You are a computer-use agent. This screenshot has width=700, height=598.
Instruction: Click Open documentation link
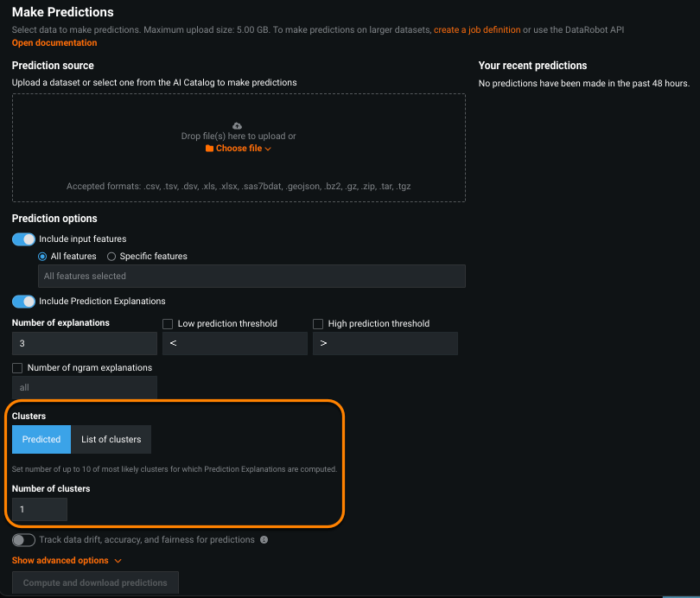[54, 43]
